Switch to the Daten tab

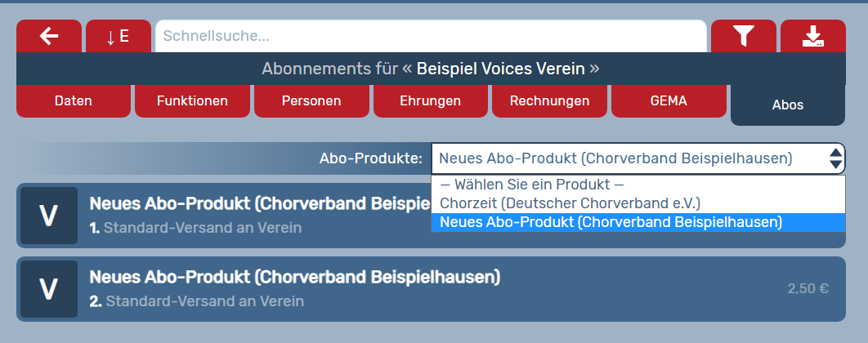[x=74, y=101]
